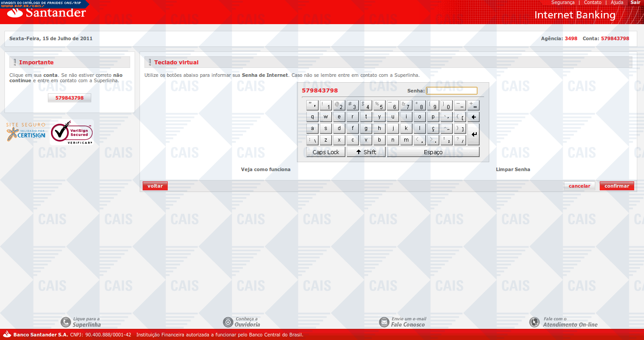Toggle Caps Lock on the virtual keyboard
The image size is (644, 340).
click(x=326, y=152)
